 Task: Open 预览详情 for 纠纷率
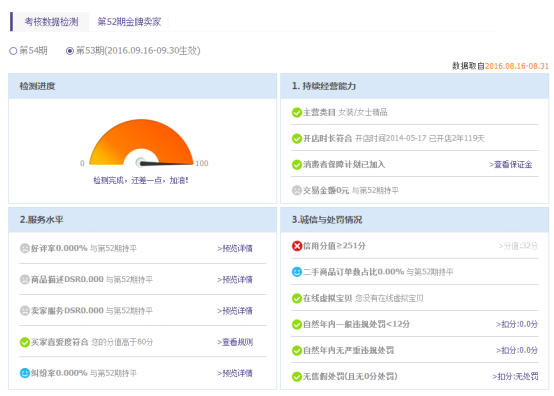coord(235,373)
